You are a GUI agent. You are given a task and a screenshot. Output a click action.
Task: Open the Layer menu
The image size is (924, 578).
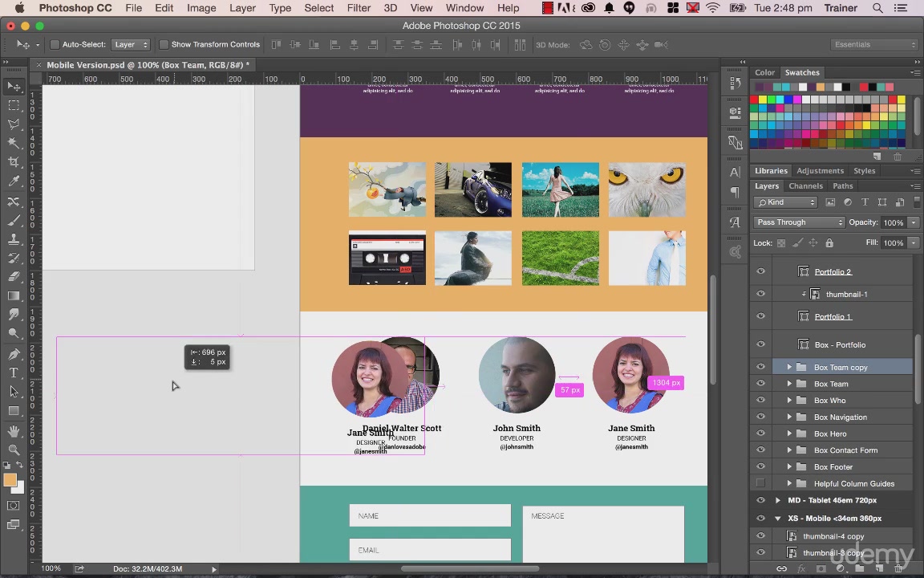point(242,8)
